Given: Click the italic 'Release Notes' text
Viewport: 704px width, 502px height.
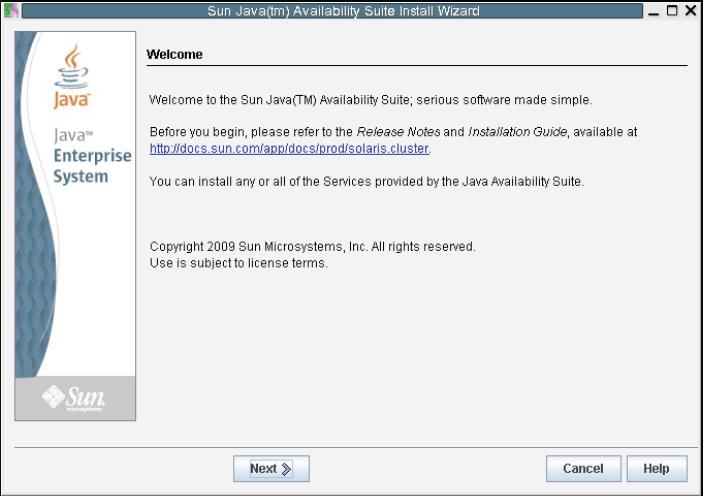Looking at the screenshot, I should coord(398,132).
